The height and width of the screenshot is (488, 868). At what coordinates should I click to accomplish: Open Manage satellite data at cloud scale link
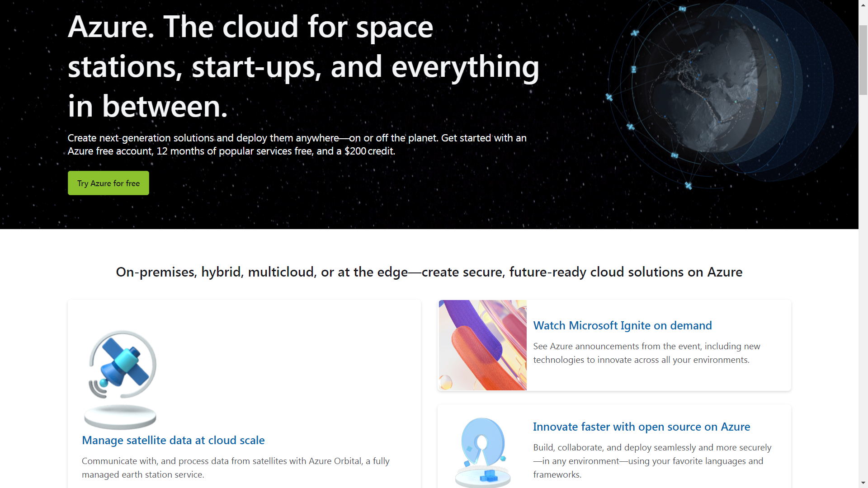click(x=173, y=440)
